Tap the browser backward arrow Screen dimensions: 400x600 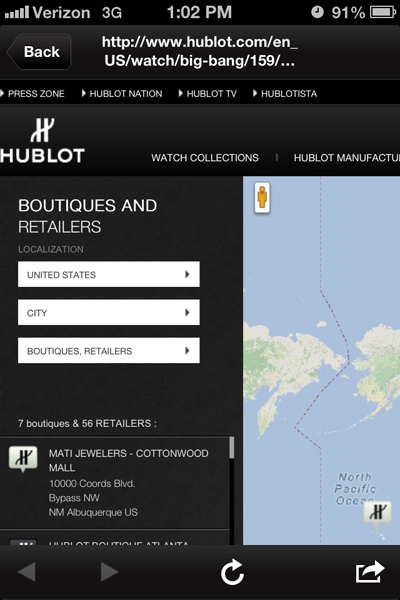click(27, 572)
